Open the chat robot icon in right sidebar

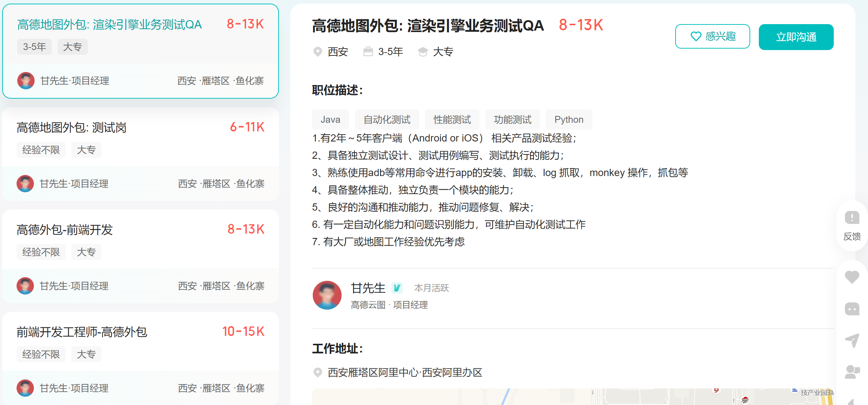(x=852, y=309)
